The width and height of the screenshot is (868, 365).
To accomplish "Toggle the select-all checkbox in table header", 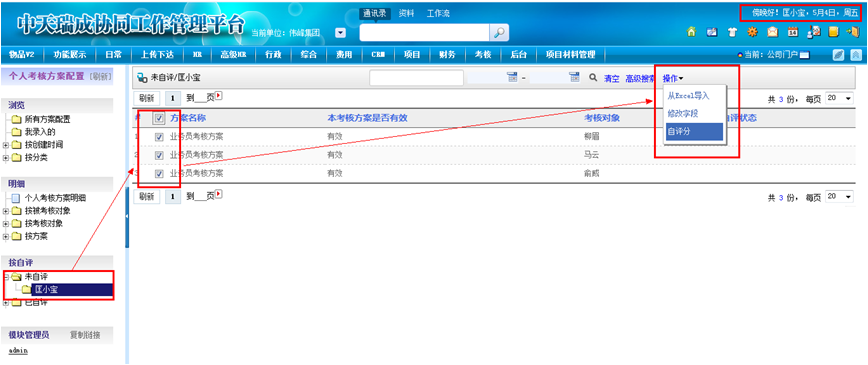I will [x=159, y=118].
